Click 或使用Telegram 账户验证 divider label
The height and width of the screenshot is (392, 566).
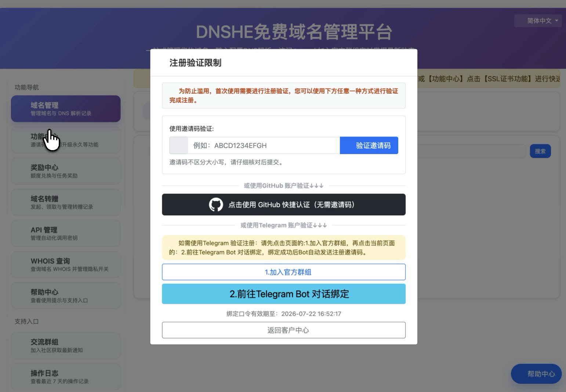pyautogui.click(x=284, y=225)
